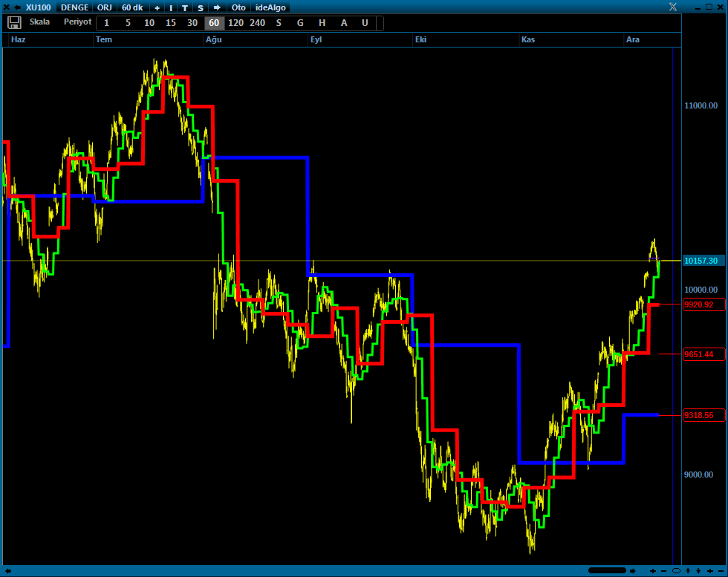Select the G (daily) period
Viewport: 728px width, 577px height.
click(300, 23)
